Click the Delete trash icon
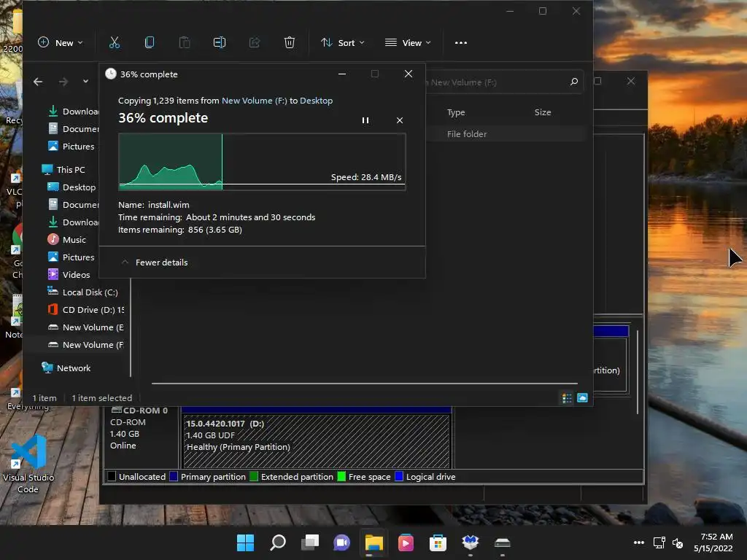This screenshot has width=747, height=560. pos(289,42)
